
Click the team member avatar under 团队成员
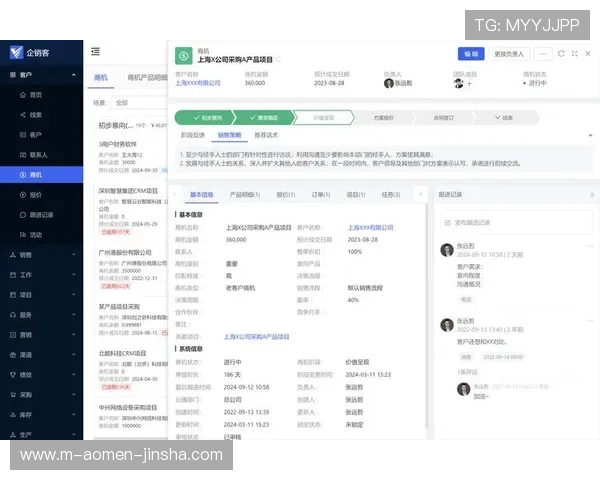tap(458, 83)
